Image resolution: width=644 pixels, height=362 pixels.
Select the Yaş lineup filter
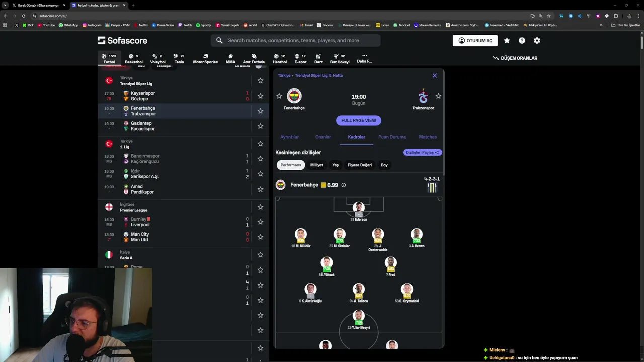tap(335, 165)
